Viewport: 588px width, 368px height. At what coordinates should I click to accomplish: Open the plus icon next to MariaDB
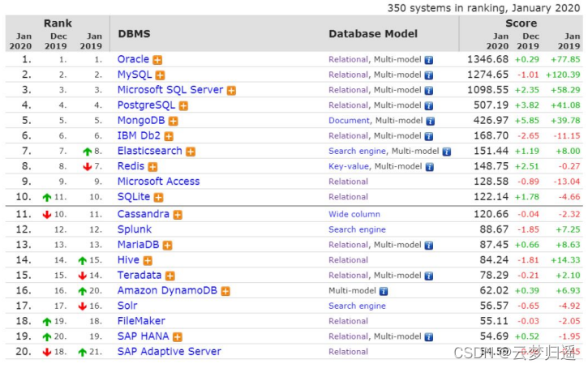tap(168, 246)
